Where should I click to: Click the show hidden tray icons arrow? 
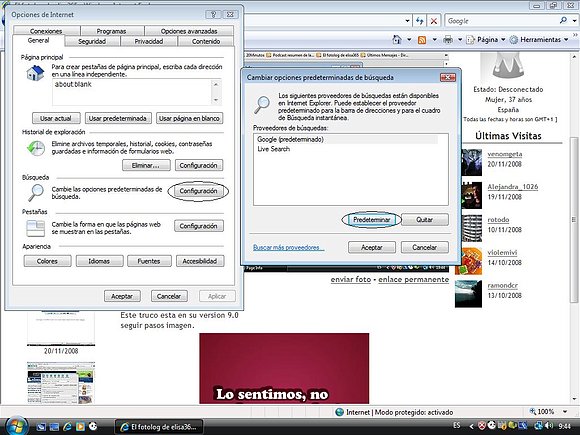(471, 426)
